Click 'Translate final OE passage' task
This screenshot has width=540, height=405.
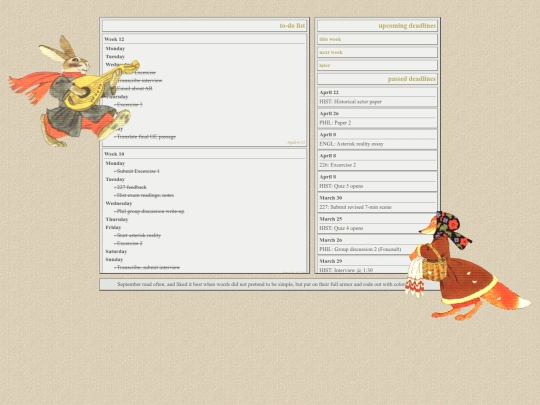[145, 137]
